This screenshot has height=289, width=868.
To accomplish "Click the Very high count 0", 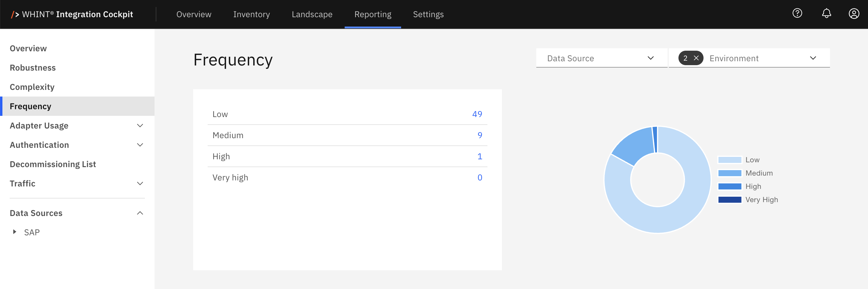I will click(x=480, y=177).
